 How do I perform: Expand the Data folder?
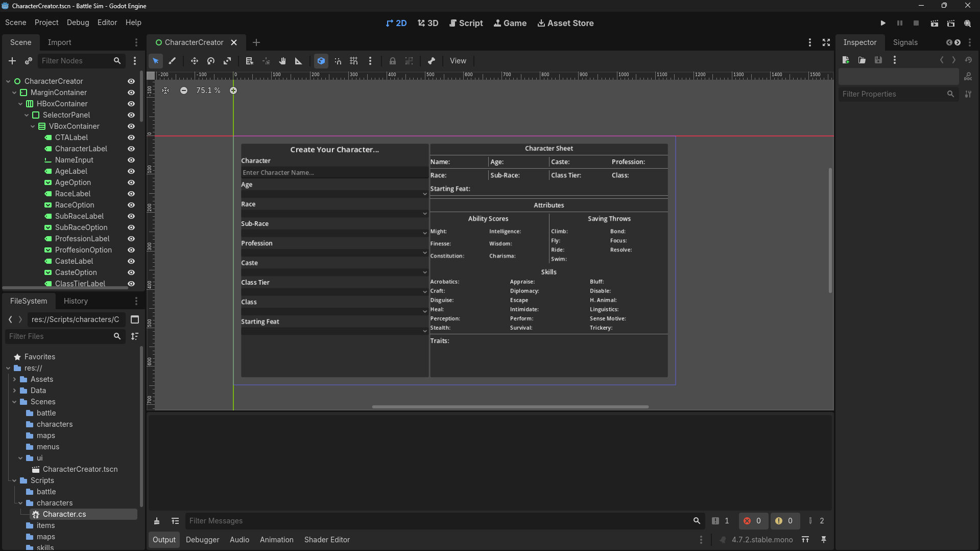tap(14, 391)
